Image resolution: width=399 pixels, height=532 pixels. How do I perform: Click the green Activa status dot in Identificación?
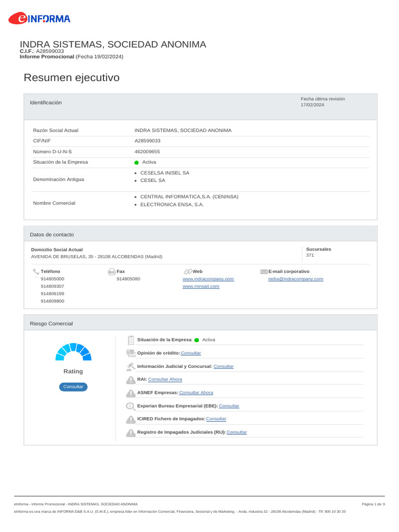click(137, 163)
